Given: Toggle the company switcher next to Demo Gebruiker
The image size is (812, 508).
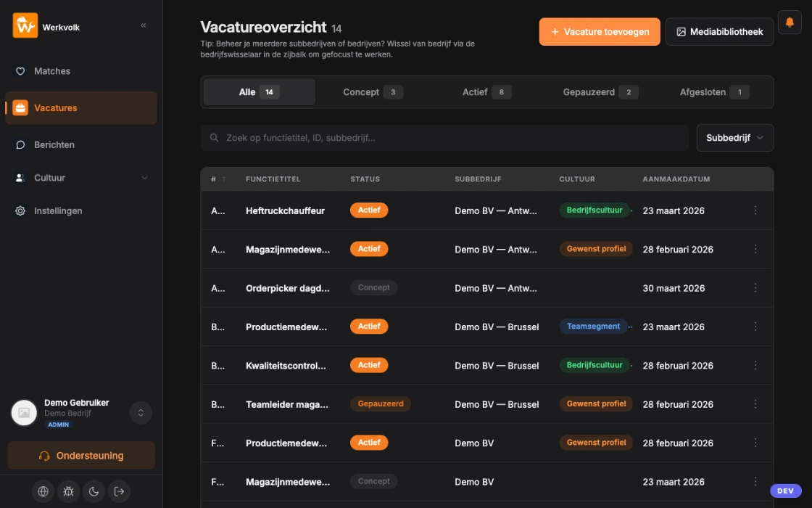Looking at the screenshot, I should coord(141,412).
